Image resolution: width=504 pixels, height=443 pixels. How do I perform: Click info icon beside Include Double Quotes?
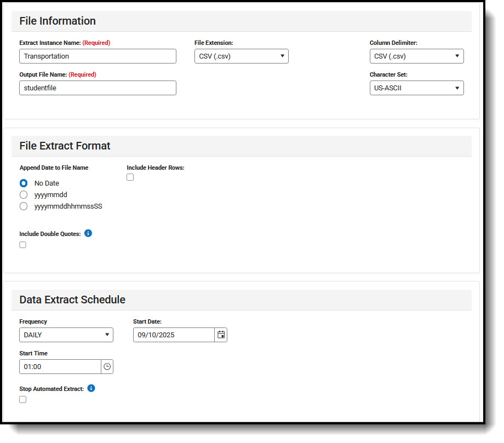[88, 233]
